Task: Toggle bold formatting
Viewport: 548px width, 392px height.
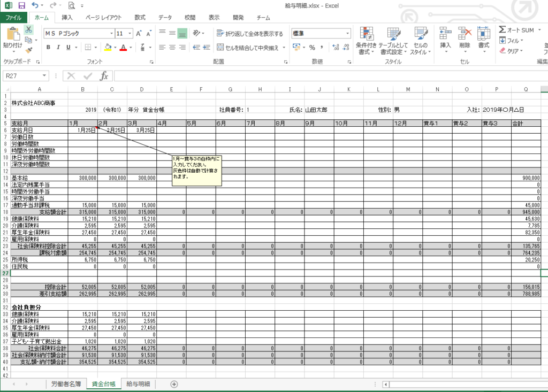Action: coord(48,48)
